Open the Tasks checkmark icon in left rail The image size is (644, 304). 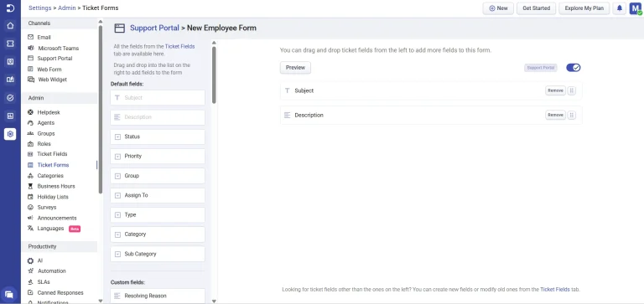10,98
